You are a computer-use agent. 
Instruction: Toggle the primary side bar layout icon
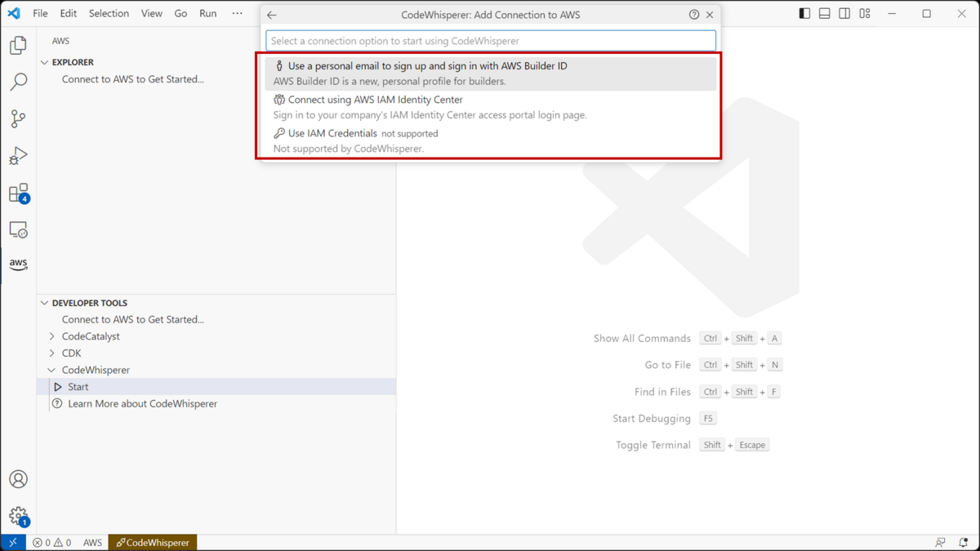coord(804,14)
